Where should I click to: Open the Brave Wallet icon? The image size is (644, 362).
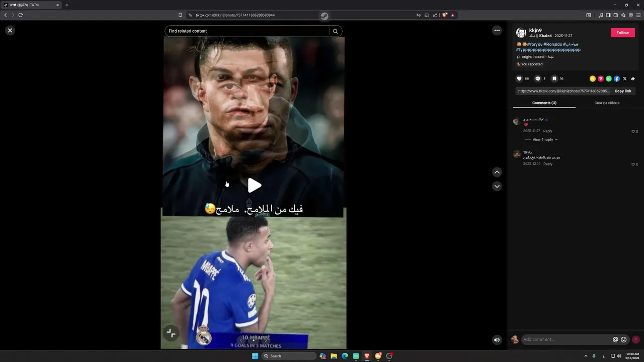click(x=615, y=15)
